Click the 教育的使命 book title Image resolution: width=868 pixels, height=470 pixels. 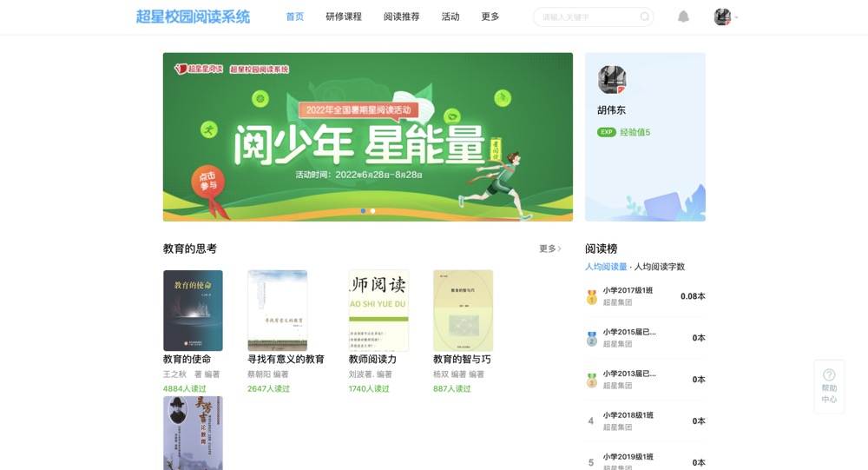tap(187, 359)
